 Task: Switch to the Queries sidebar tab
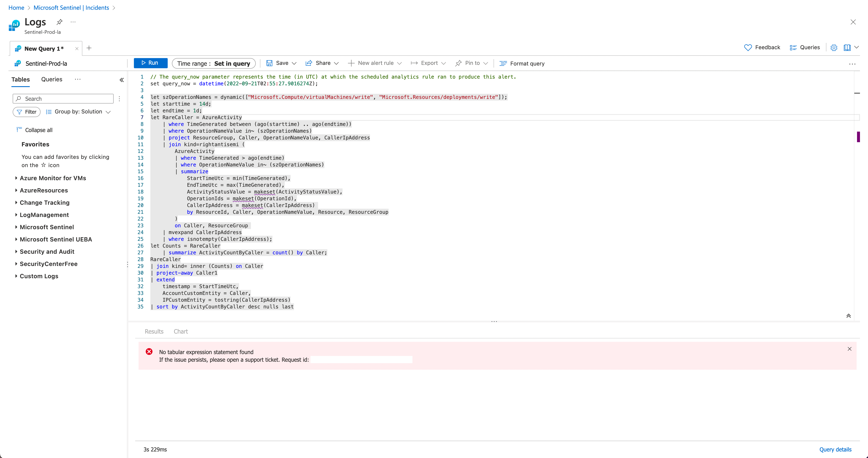[52, 79]
